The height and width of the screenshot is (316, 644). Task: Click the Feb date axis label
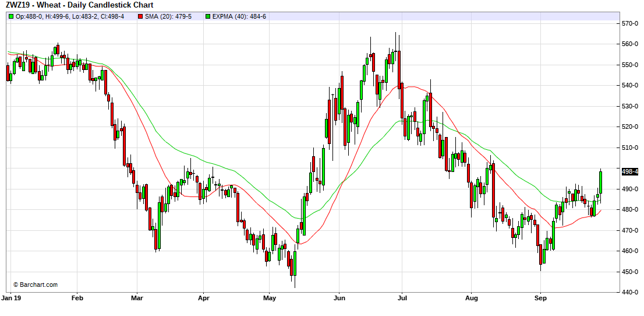click(x=77, y=297)
